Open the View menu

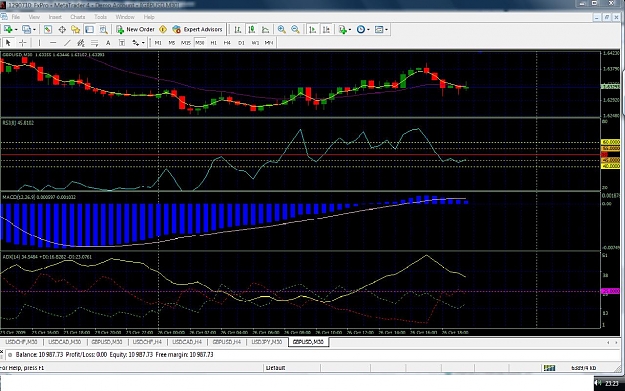34,17
